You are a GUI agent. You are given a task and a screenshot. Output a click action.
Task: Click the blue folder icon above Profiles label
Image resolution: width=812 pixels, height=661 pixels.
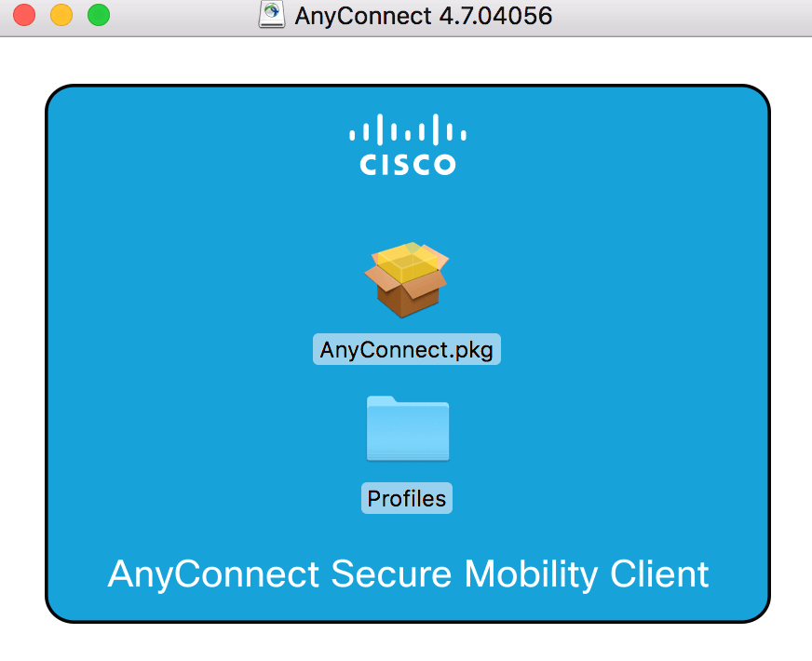[x=407, y=429]
